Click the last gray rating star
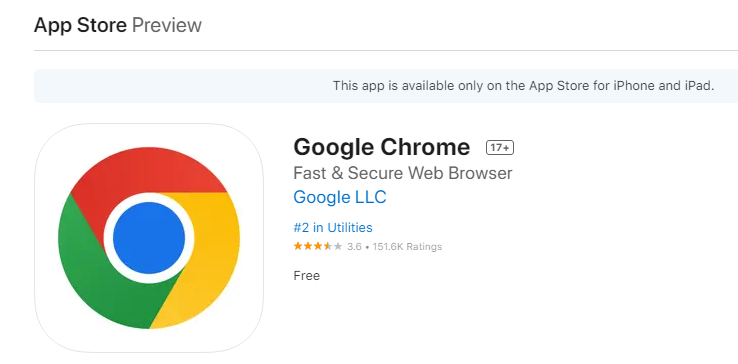 click(x=337, y=246)
